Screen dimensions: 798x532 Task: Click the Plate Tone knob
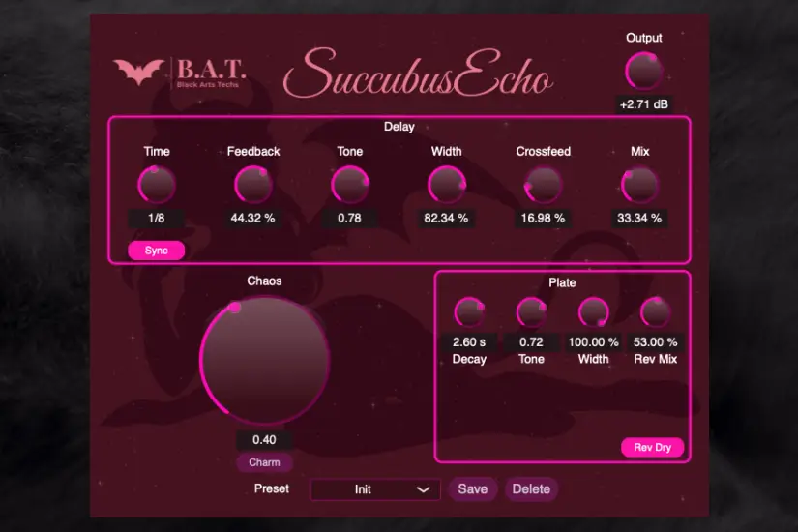point(531,312)
